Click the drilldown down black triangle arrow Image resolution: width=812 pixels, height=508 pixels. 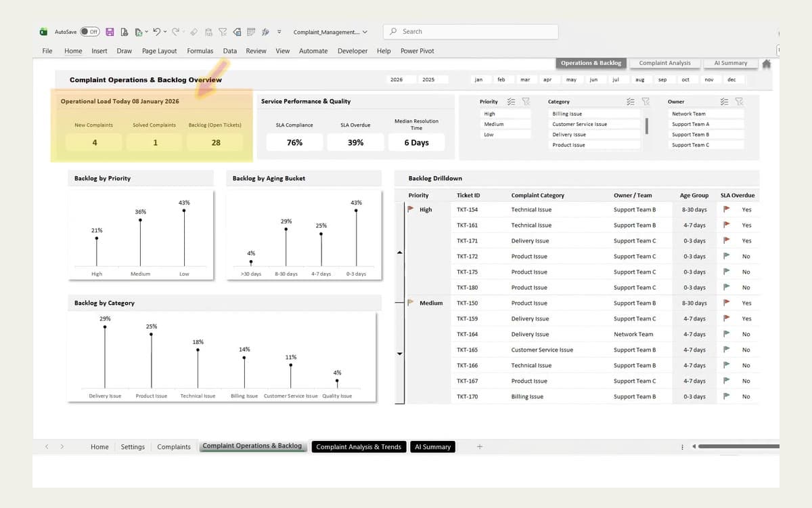pyautogui.click(x=399, y=354)
